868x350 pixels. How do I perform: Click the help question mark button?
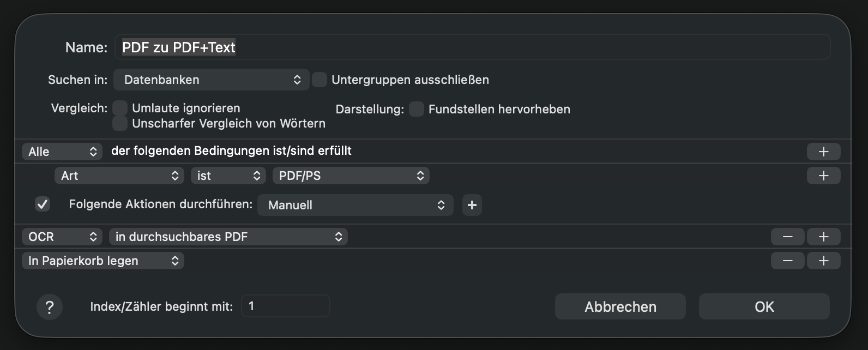pos(49,307)
